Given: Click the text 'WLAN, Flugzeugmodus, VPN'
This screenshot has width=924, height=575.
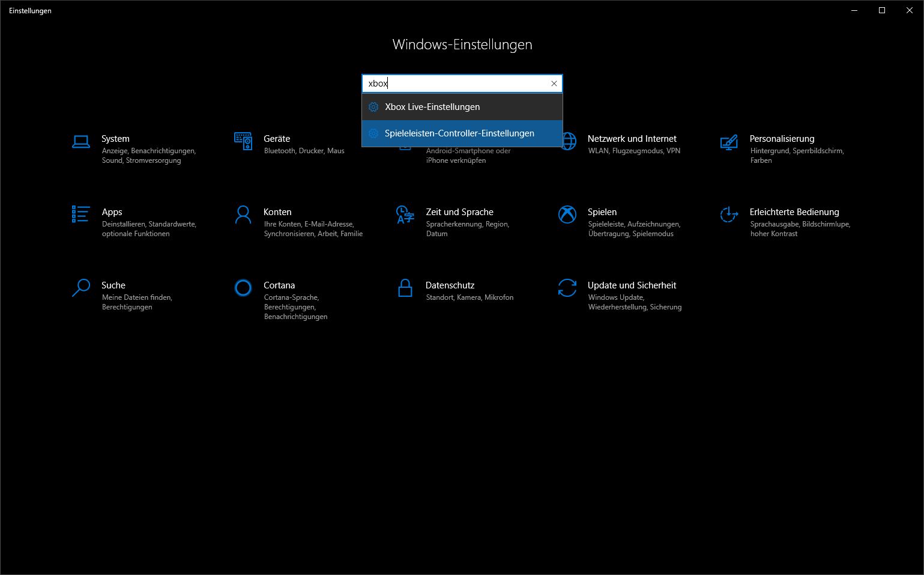Looking at the screenshot, I should [634, 151].
